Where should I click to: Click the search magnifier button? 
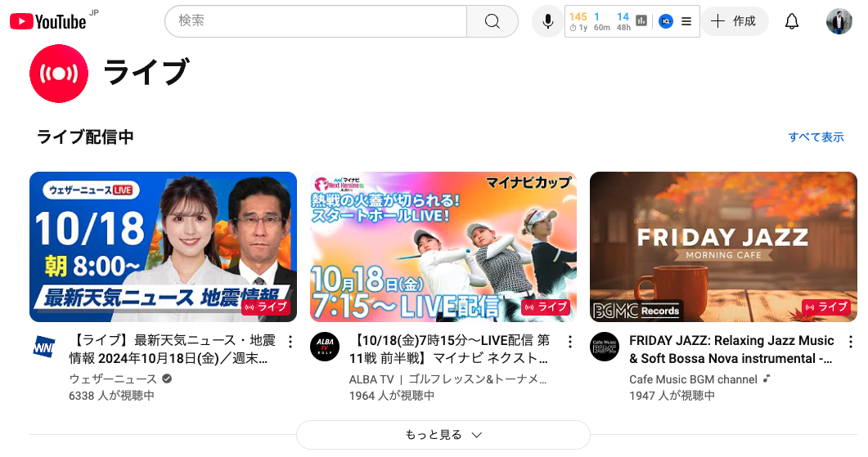[492, 21]
